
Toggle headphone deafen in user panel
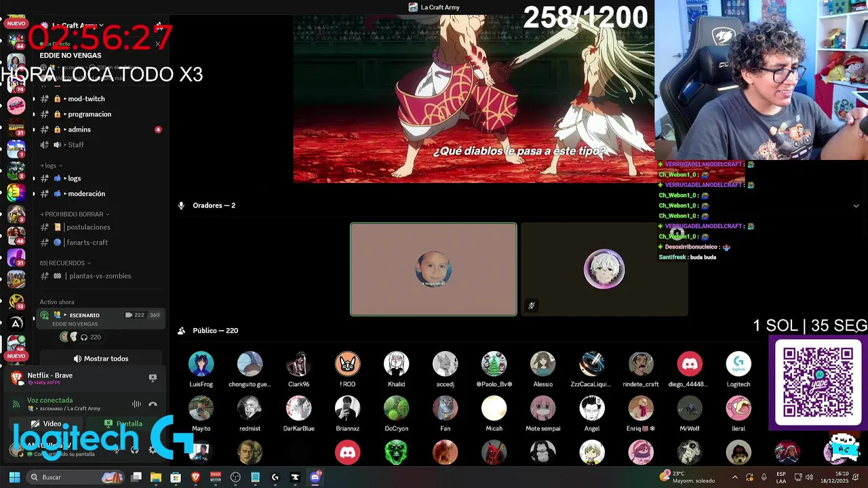134,449
